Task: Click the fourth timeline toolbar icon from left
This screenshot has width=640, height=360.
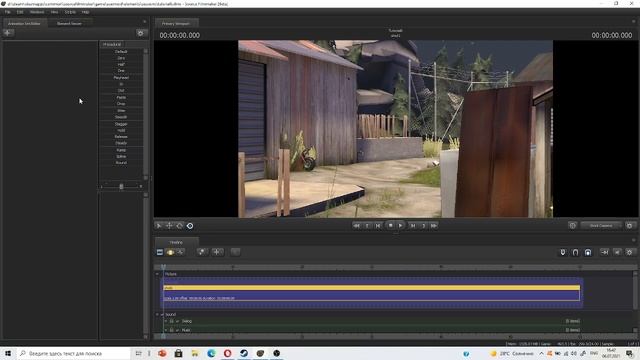Action: pyautogui.click(x=202, y=252)
